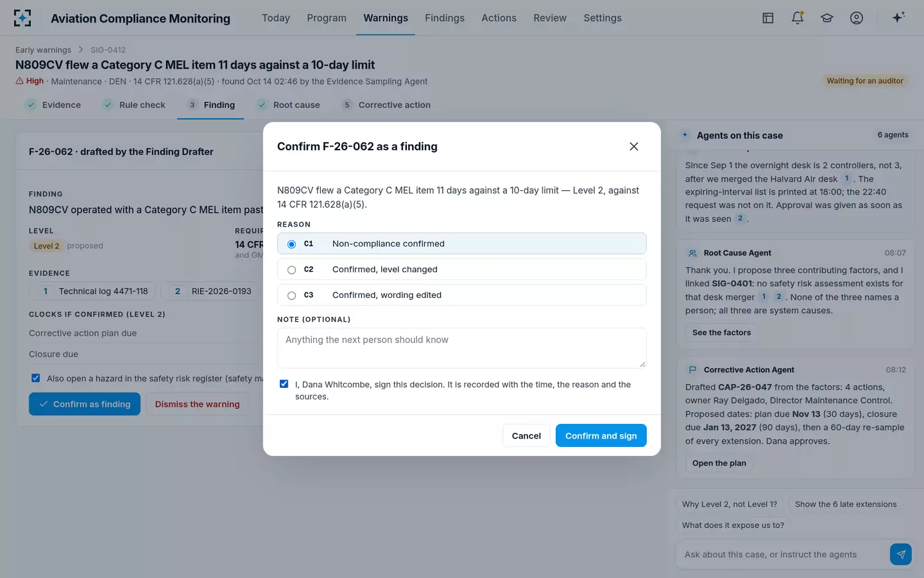Click the note optional text area
This screenshot has height=578, width=924.
[461, 347]
